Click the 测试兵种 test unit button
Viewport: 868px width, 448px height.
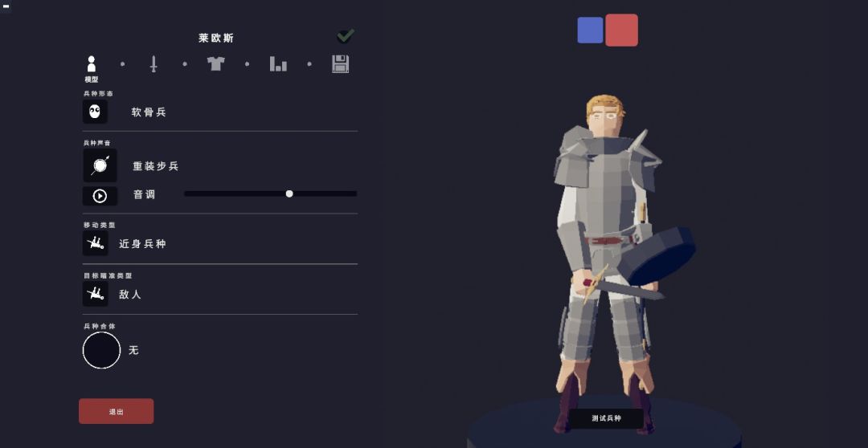pos(606,418)
